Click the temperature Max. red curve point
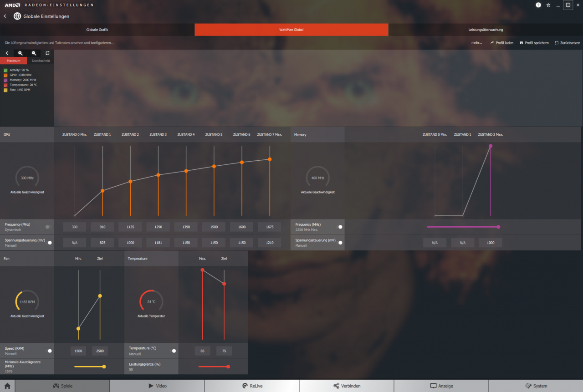Image resolution: width=583 pixels, height=392 pixels. pos(202,270)
